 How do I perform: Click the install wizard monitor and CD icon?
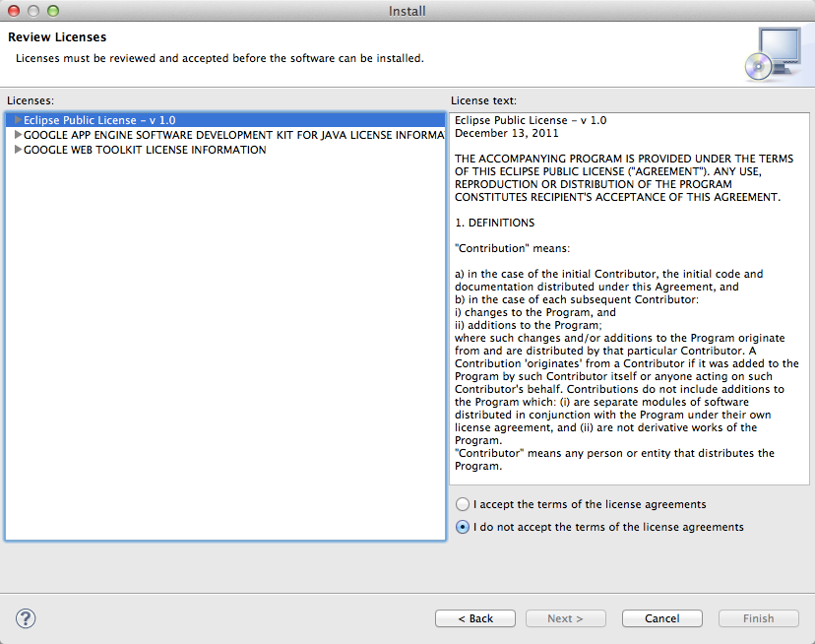pos(772,54)
